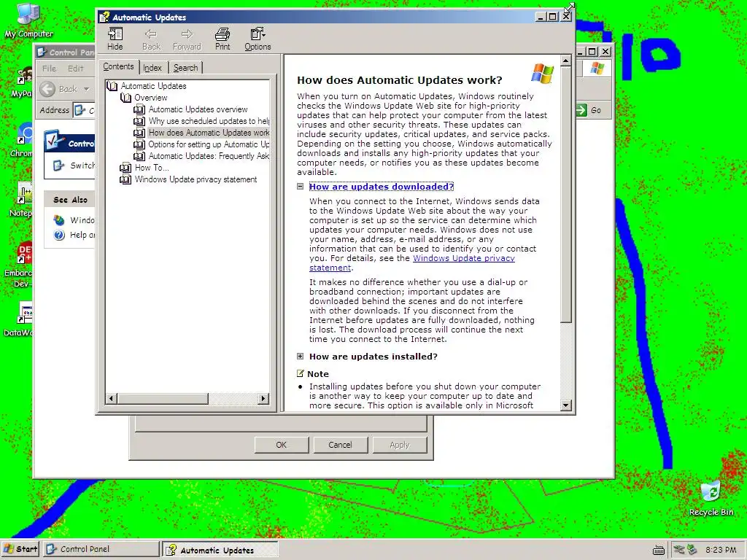Follow the Windows Update privacy statement link
747x560 pixels.
click(x=463, y=258)
